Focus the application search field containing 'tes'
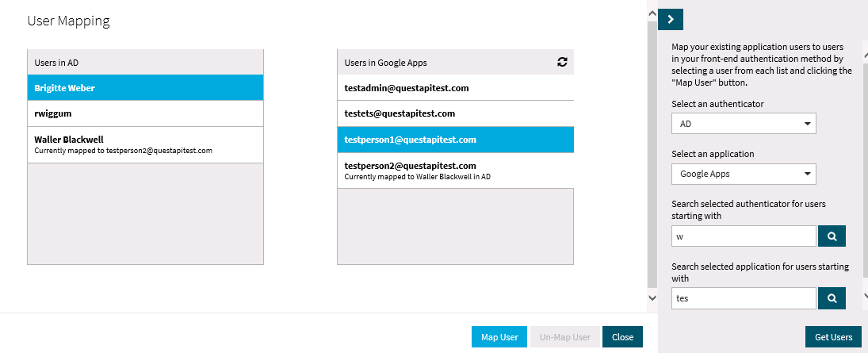Screen dimensions: 868x353 coord(744,298)
